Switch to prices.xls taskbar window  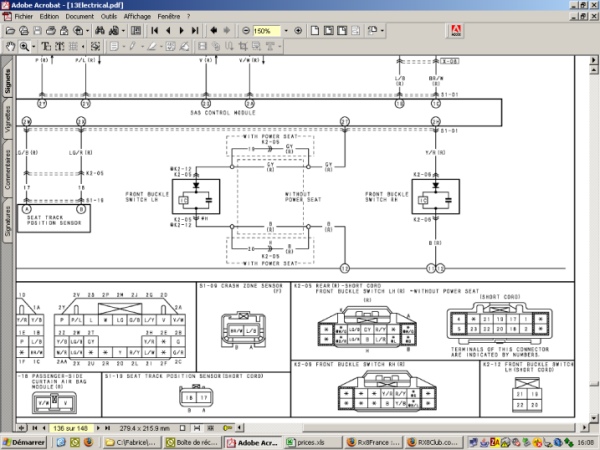(x=314, y=442)
